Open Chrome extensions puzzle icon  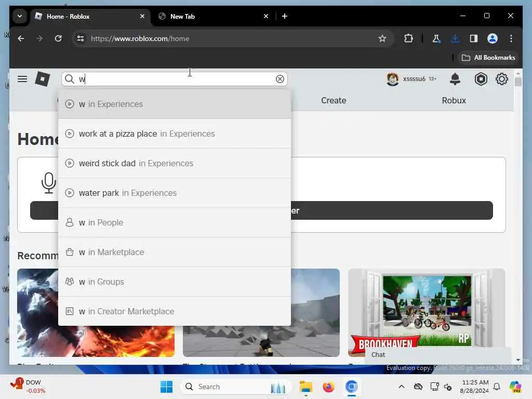[x=408, y=38]
